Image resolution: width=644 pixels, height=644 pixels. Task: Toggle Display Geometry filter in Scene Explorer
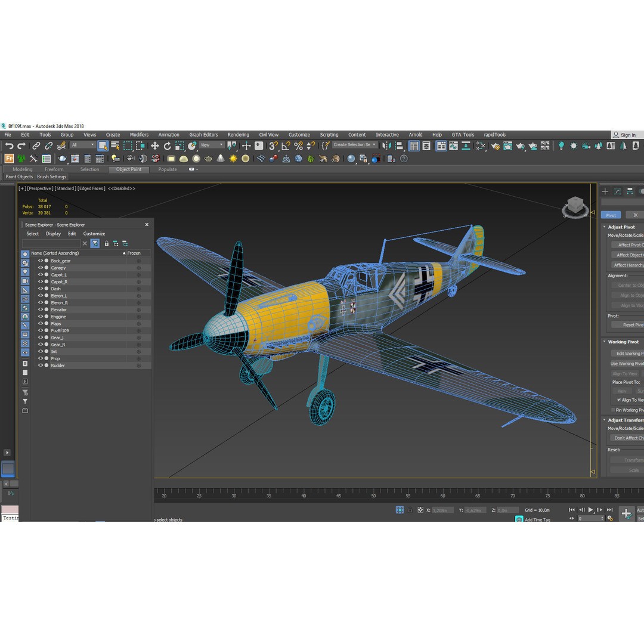click(x=25, y=254)
